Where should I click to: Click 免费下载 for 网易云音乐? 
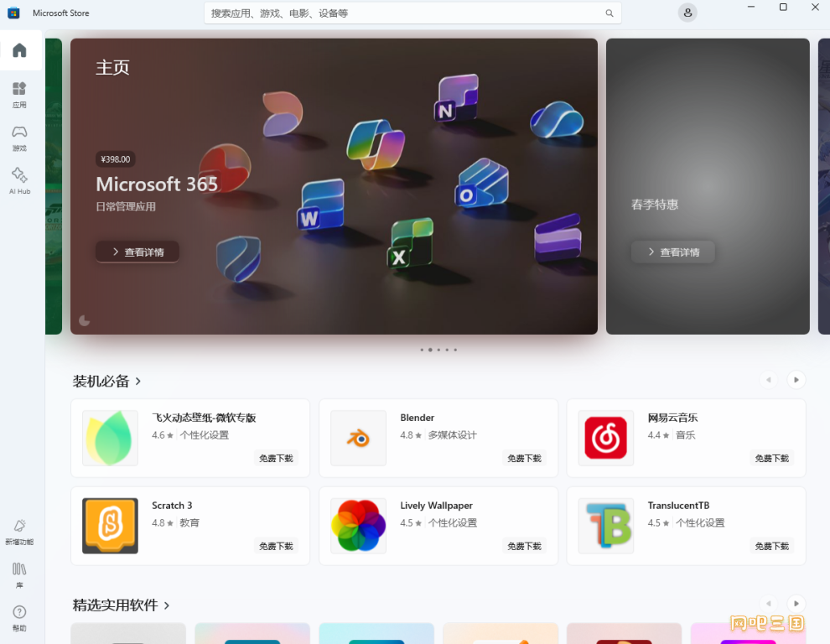[772, 458]
